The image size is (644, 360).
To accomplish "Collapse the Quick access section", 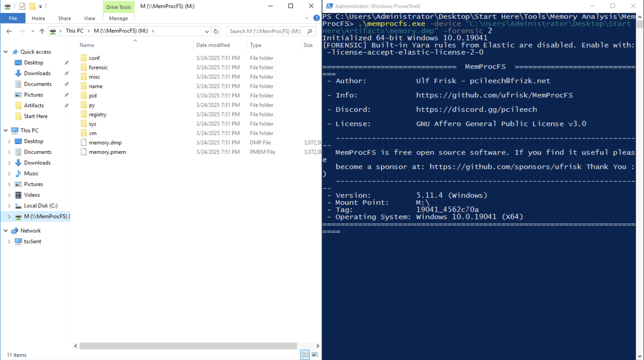I will 6,52.
